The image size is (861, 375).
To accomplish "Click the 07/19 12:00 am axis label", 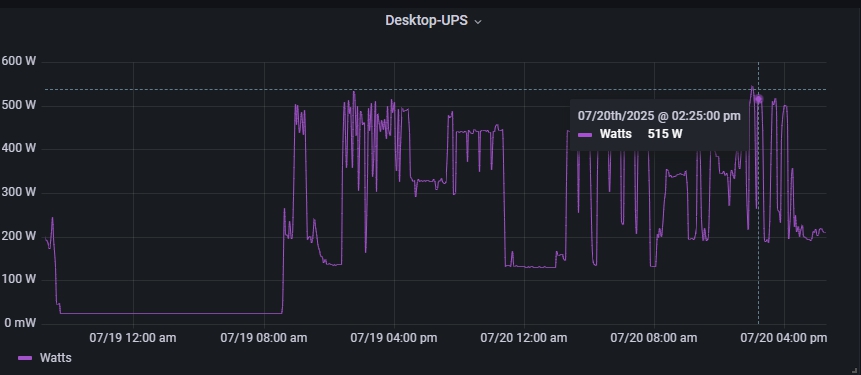I will click(x=133, y=338).
